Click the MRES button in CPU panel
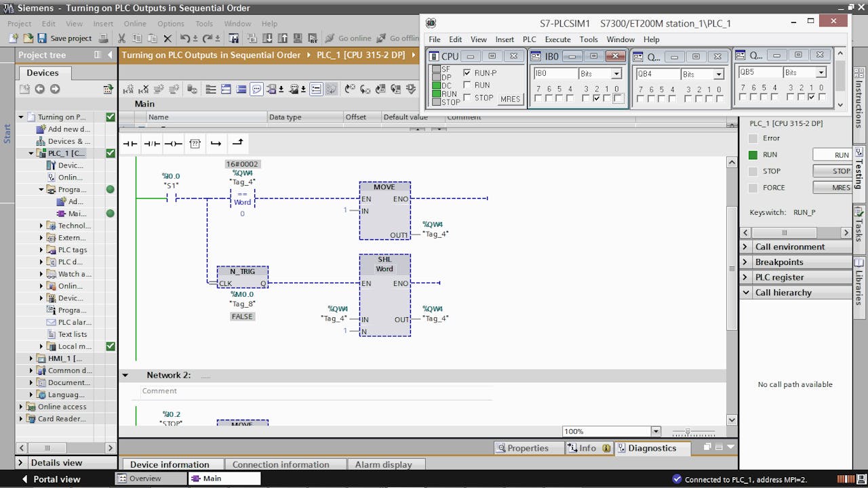The image size is (868, 488). click(510, 99)
